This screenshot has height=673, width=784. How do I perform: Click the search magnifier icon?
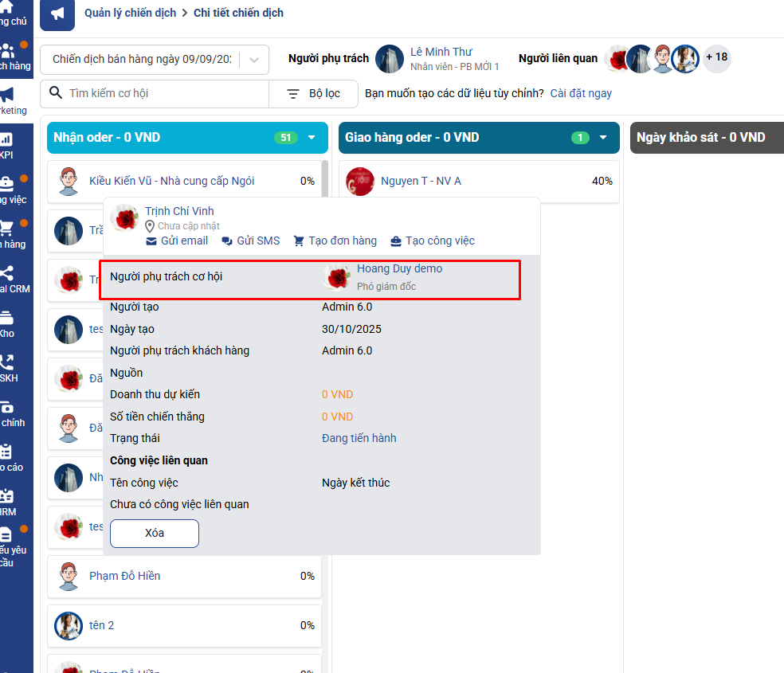(x=56, y=93)
